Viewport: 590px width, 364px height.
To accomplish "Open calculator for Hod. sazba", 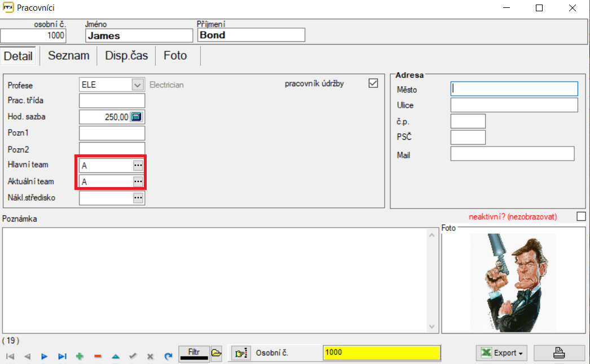I will 136,117.
